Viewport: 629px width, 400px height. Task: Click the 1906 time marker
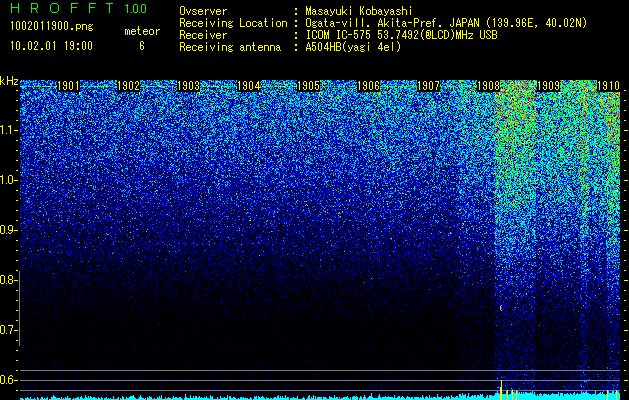click(369, 86)
